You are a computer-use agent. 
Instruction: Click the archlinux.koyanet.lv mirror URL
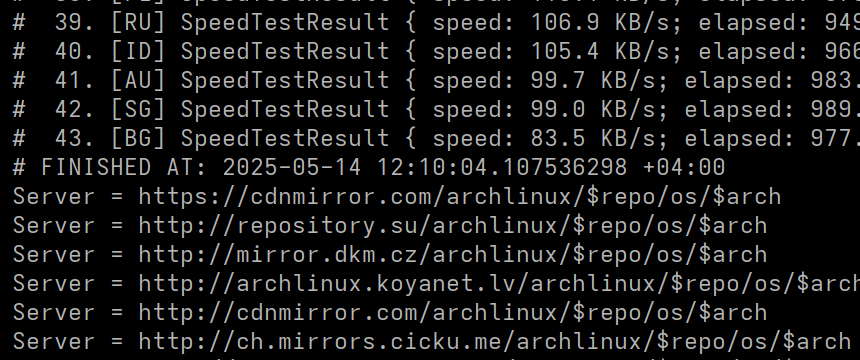point(499,284)
